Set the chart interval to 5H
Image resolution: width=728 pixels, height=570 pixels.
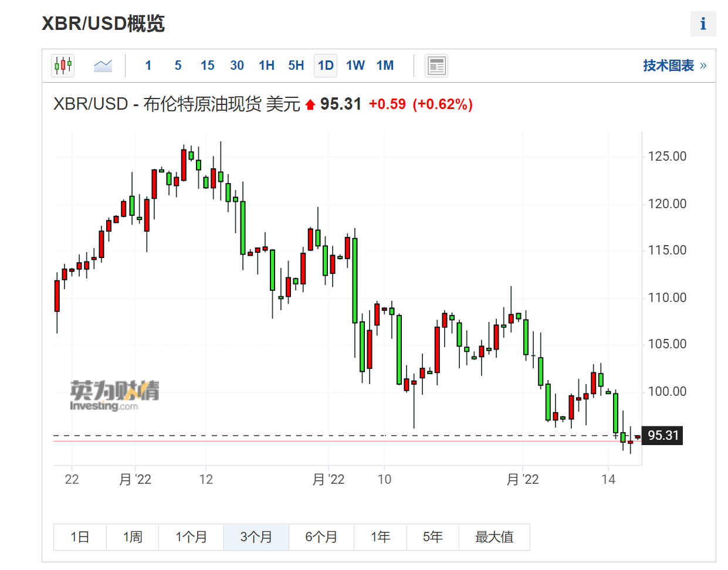point(296,66)
